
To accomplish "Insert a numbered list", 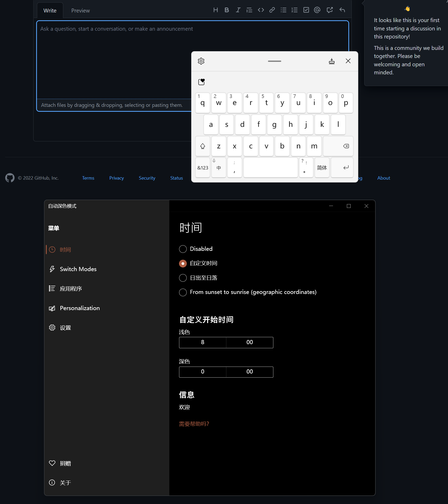I will coord(295,10).
